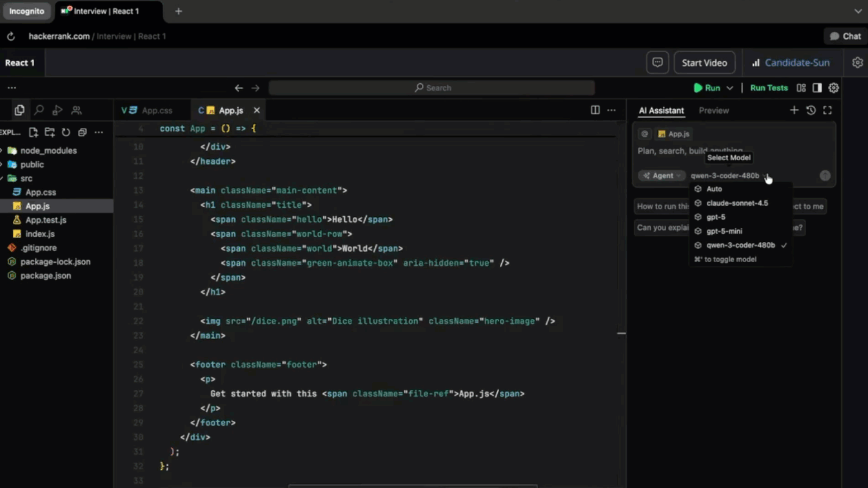Open the Agent mode dropdown
This screenshot has width=868, height=488.
point(662,176)
